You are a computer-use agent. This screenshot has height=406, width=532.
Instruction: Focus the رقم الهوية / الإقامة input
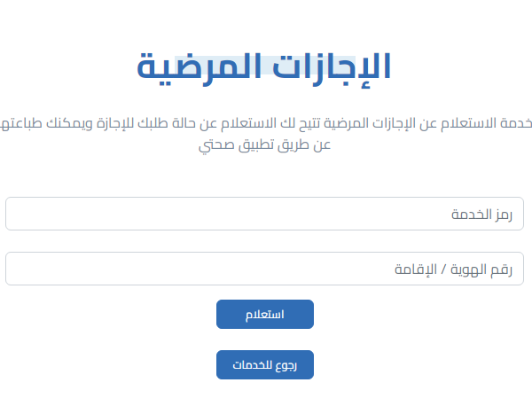tap(264, 269)
